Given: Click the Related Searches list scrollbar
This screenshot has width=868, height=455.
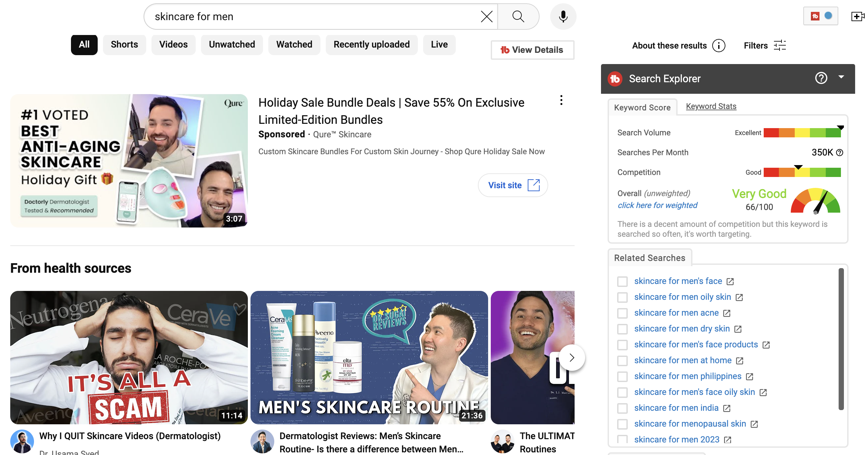Looking at the screenshot, I should [x=841, y=339].
